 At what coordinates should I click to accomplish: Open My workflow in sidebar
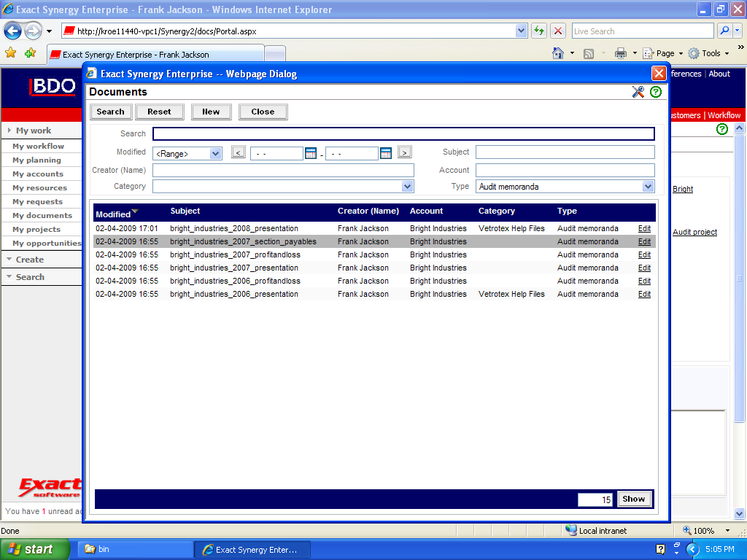pyautogui.click(x=38, y=146)
